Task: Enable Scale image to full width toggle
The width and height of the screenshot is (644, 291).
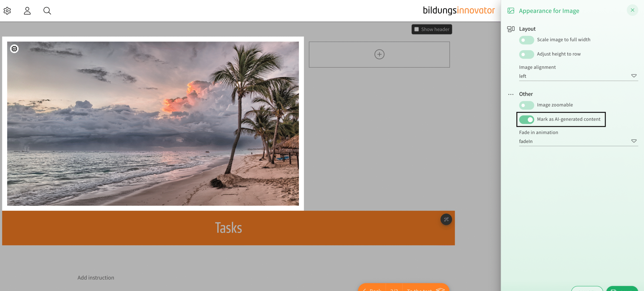Action: pyautogui.click(x=526, y=40)
